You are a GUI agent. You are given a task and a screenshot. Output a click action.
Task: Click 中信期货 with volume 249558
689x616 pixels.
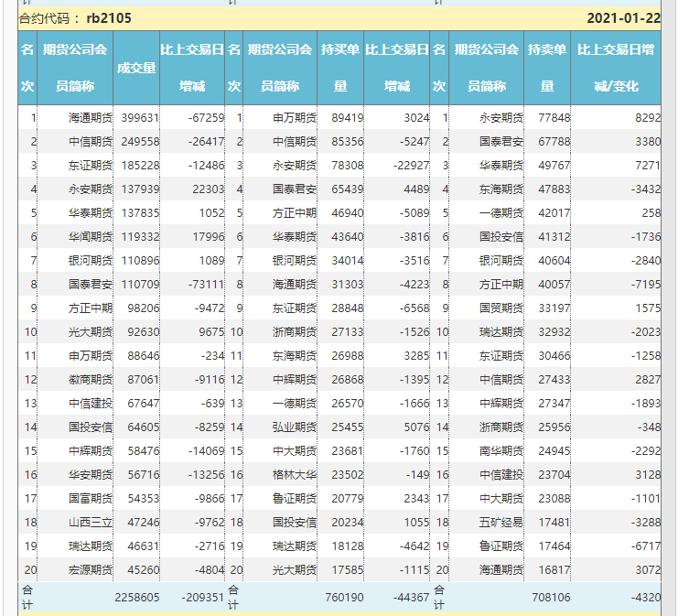tap(91, 142)
